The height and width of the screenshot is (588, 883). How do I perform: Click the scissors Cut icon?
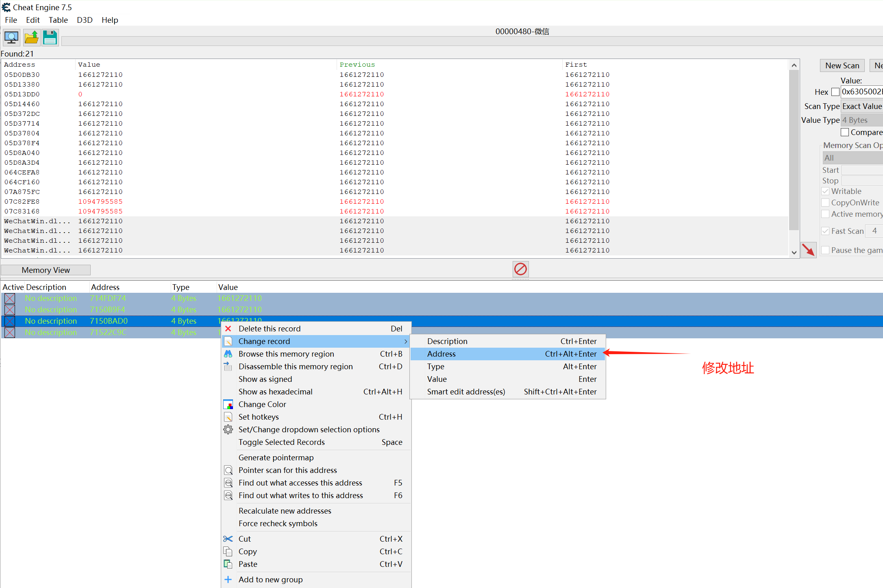coord(228,539)
